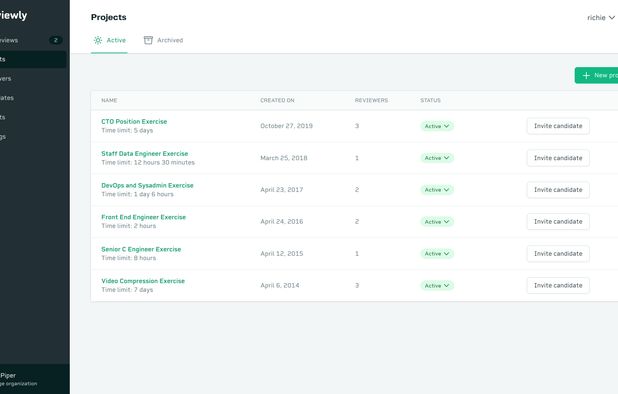Open status dropdown for Front End Engineer Exercise
Image resolution: width=618 pixels, height=394 pixels.
click(x=437, y=222)
